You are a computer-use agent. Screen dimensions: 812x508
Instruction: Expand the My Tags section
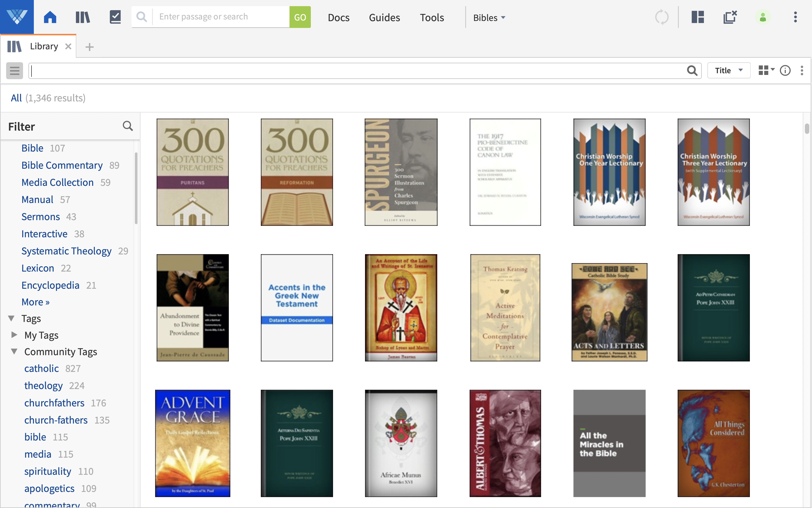[x=14, y=335]
